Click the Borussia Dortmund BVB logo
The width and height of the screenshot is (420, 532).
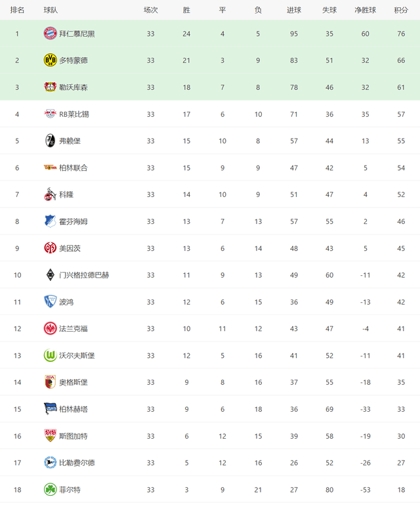[x=50, y=60]
